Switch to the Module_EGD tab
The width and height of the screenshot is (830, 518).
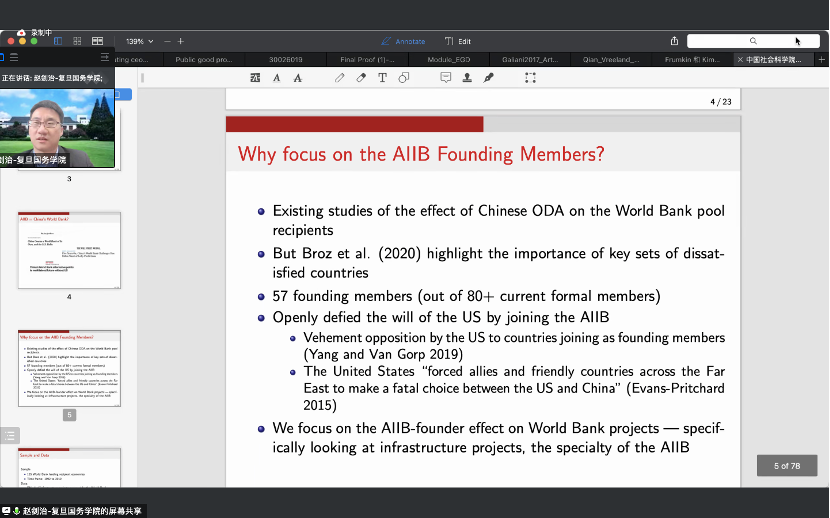point(448,60)
